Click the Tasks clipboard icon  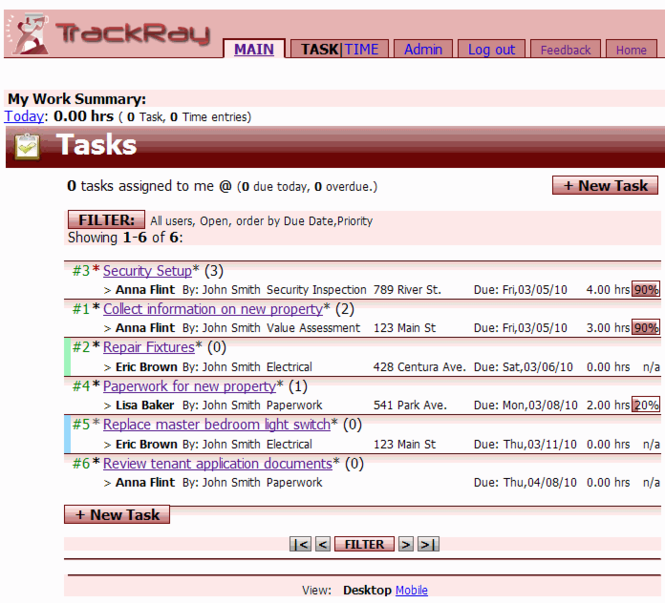click(x=28, y=147)
